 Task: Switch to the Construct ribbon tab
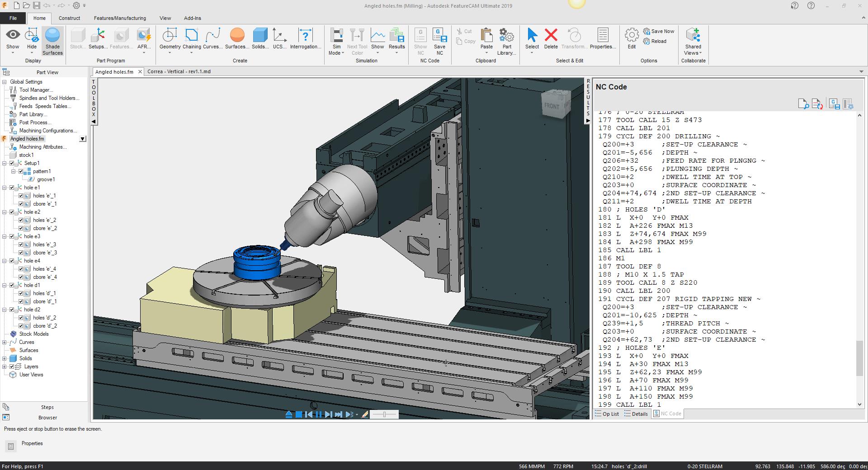point(69,18)
